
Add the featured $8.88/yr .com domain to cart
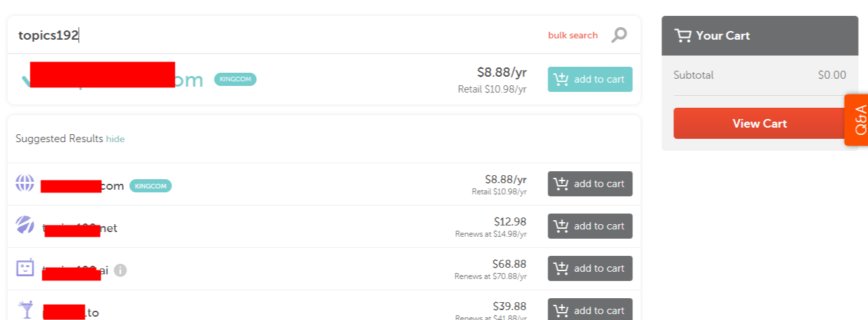click(x=590, y=79)
